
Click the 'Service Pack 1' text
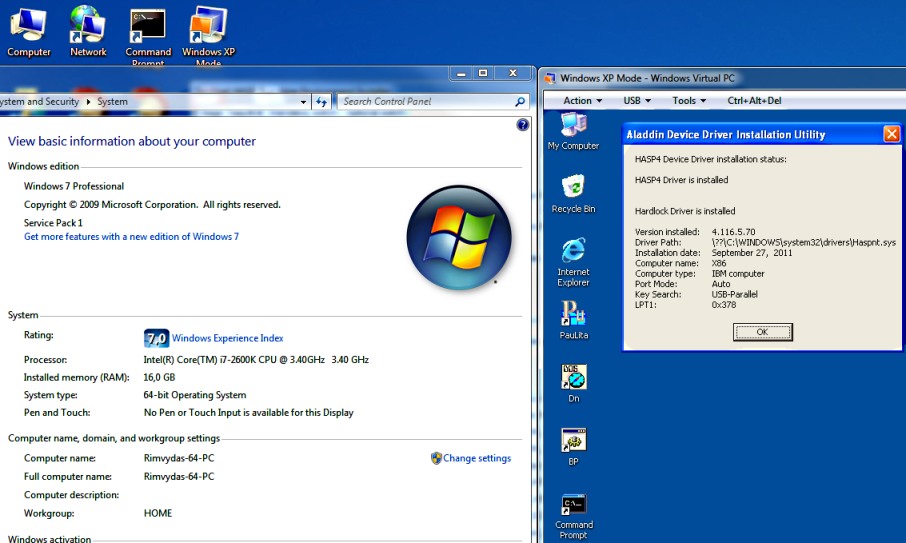(53, 223)
